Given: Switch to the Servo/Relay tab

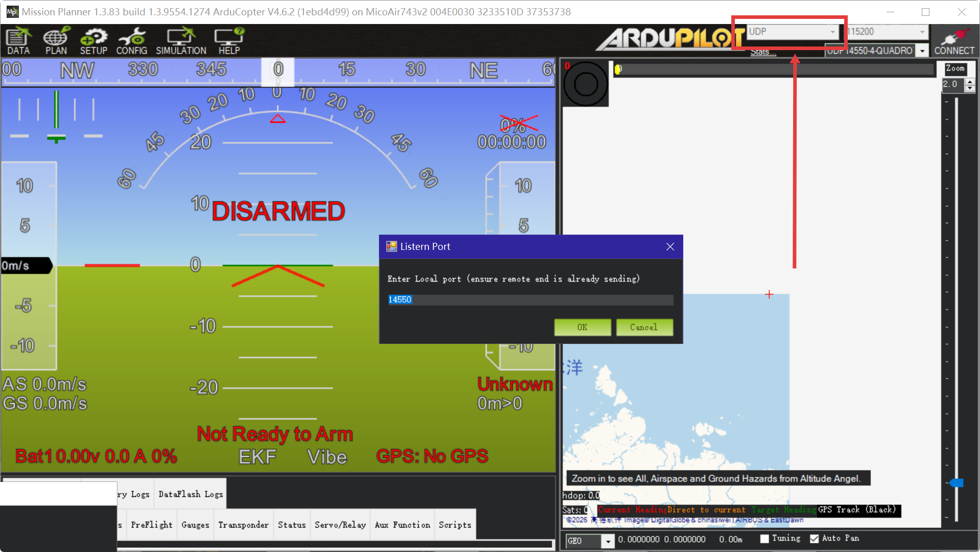Looking at the screenshot, I should point(340,525).
